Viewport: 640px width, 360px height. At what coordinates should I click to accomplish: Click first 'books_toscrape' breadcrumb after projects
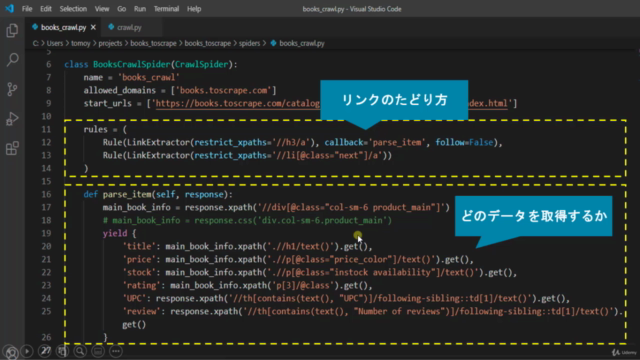[153, 43]
